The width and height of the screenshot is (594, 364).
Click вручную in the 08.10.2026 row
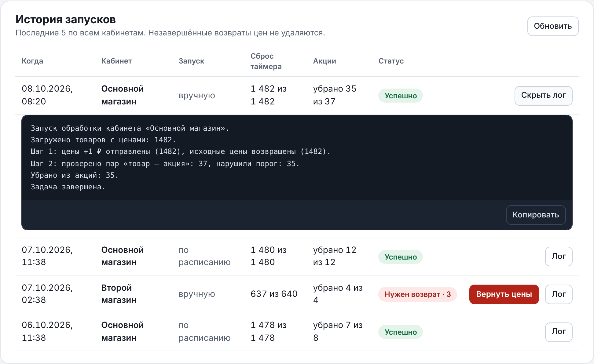tap(197, 96)
